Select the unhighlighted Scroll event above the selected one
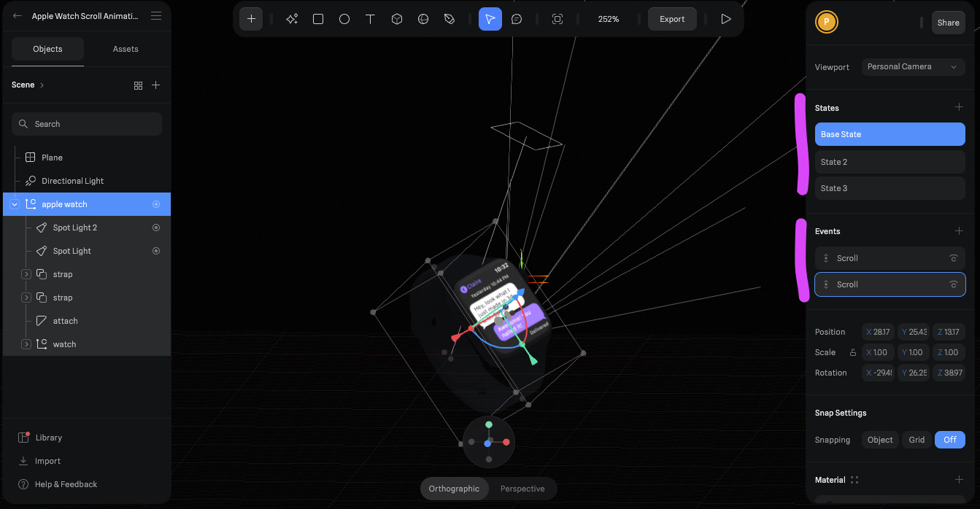 [890, 258]
